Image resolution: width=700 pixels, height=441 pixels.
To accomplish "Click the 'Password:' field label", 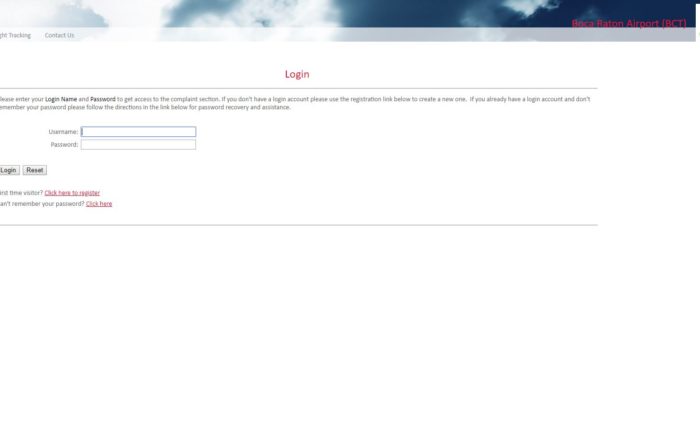I will pyautogui.click(x=64, y=145).
